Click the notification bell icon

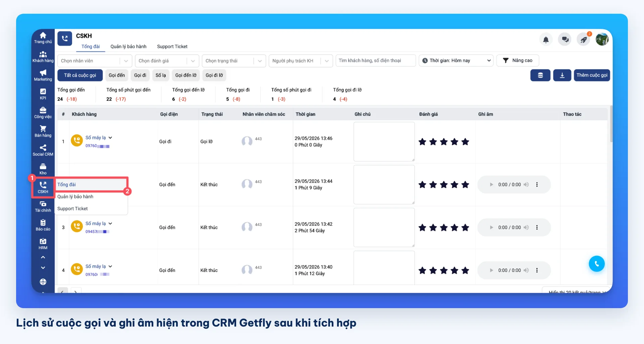click(x=546, y=40)
